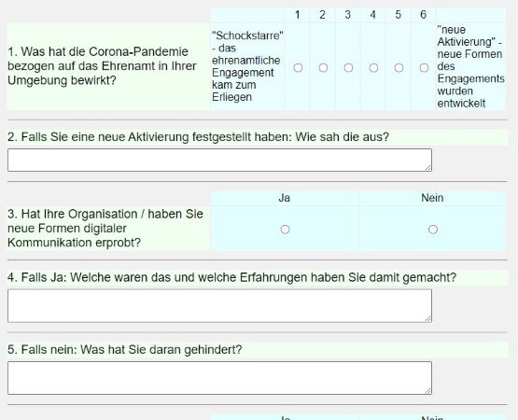The height and width of the screenshot is (420, 518).
Task: Select rating 3 for Corona-Pandemie question
Action: point(348,68)
